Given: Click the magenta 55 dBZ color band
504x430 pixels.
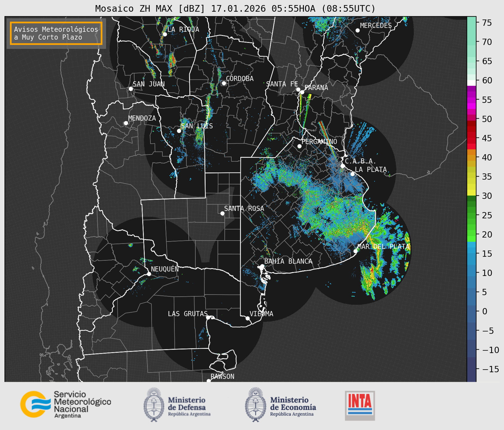Looking at the screenshot, I should point(471,100).
